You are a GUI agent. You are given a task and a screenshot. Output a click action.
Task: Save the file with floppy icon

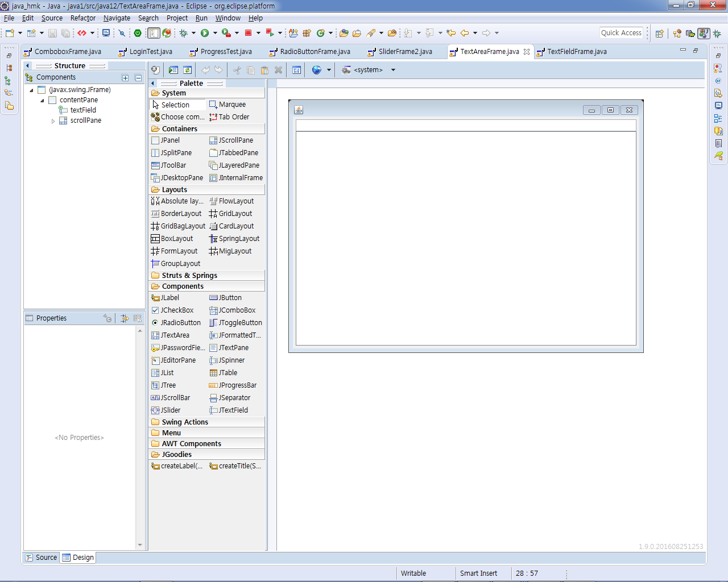(52, 33)
